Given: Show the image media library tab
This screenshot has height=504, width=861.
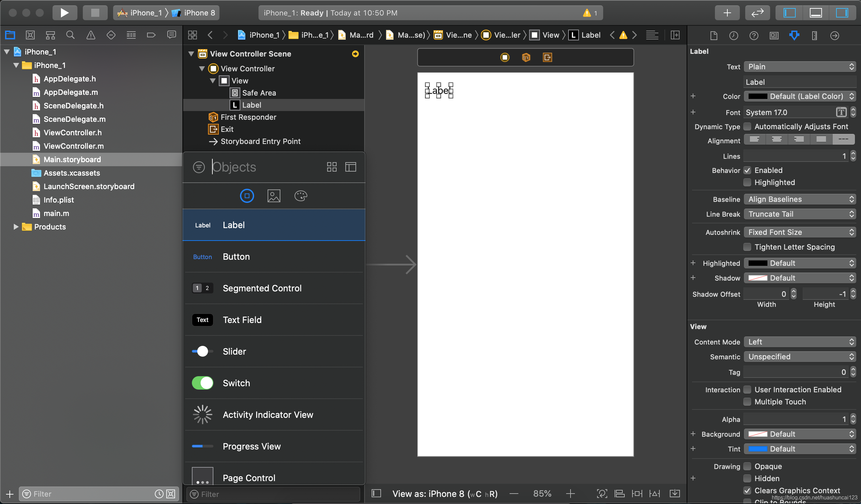Looking at the screenshot, I should tap(274, 196).
